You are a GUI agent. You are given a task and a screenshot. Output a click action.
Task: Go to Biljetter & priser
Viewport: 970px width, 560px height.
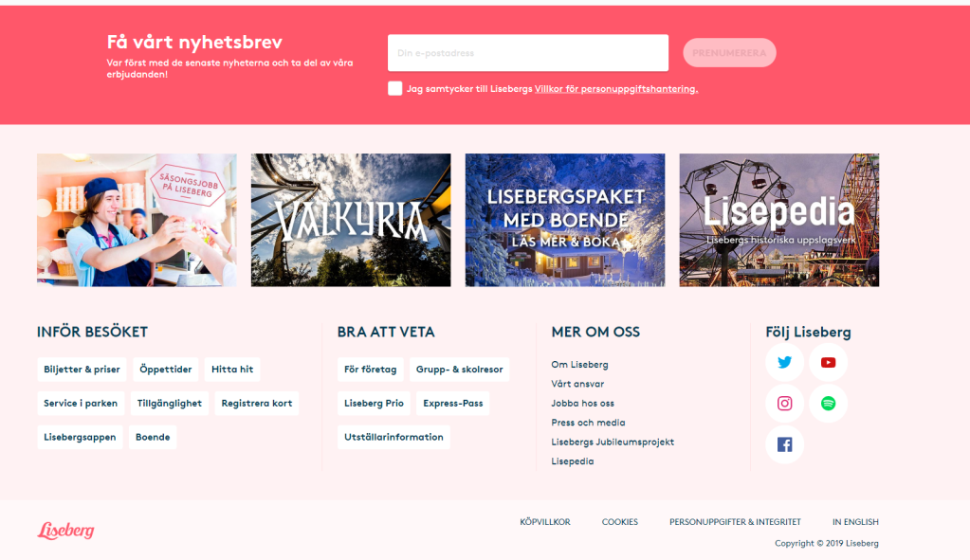coord(82,370)
